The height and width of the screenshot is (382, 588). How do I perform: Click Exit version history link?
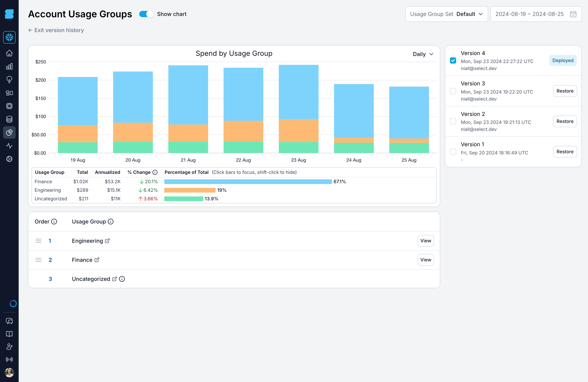click(x=56, y=30)
